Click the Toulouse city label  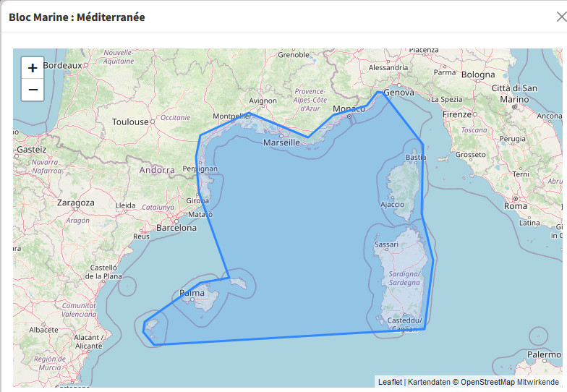click(129, 122)
